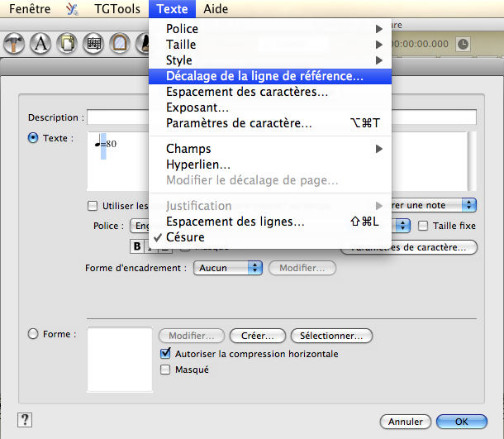Viewport: 504px width, 439px height.
Task: Click the page/document tool icon
Action: [66, 44]
